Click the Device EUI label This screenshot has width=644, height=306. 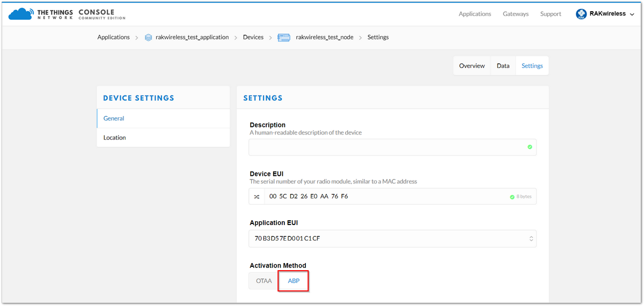click(266, 174)
